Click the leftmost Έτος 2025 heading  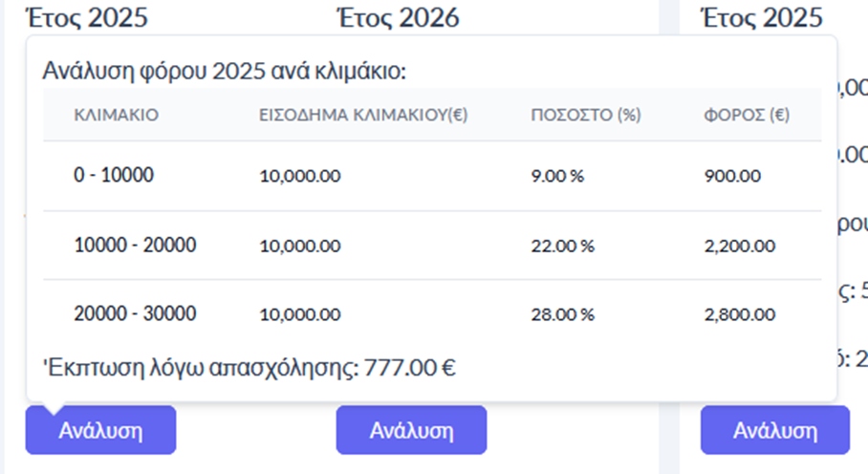[87, 17]
